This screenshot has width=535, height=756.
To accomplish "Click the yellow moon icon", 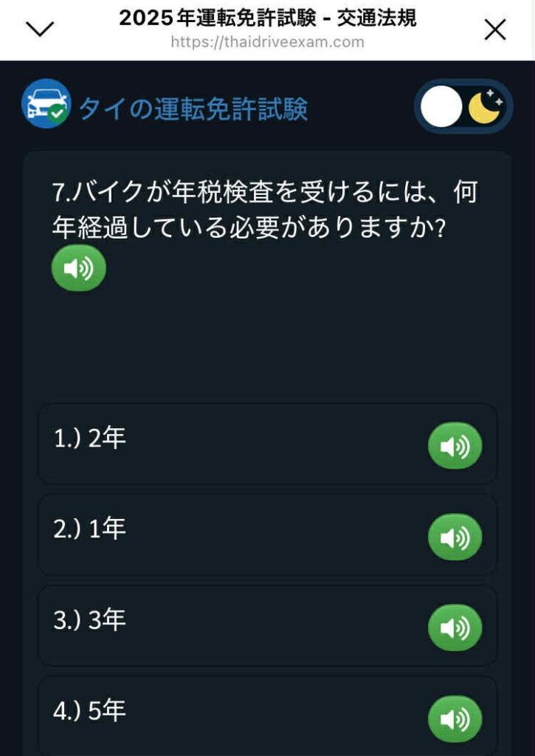I will coord(486,106).
